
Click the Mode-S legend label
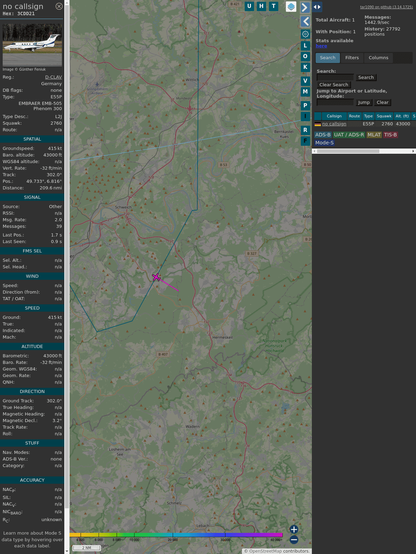point(324,143)
